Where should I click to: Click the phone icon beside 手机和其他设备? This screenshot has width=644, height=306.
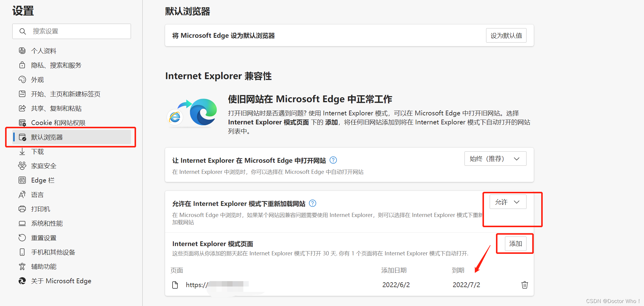pos(22,252)
